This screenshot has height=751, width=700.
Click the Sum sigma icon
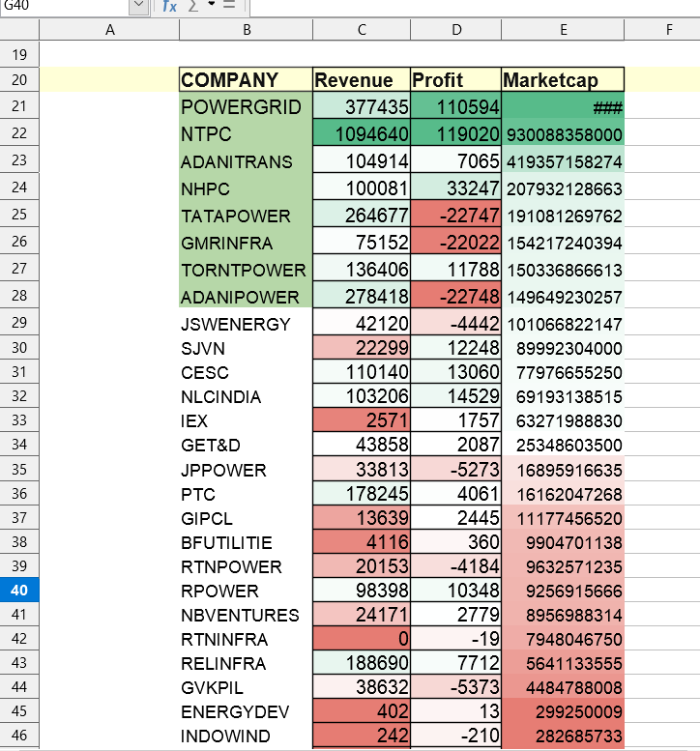193,6
